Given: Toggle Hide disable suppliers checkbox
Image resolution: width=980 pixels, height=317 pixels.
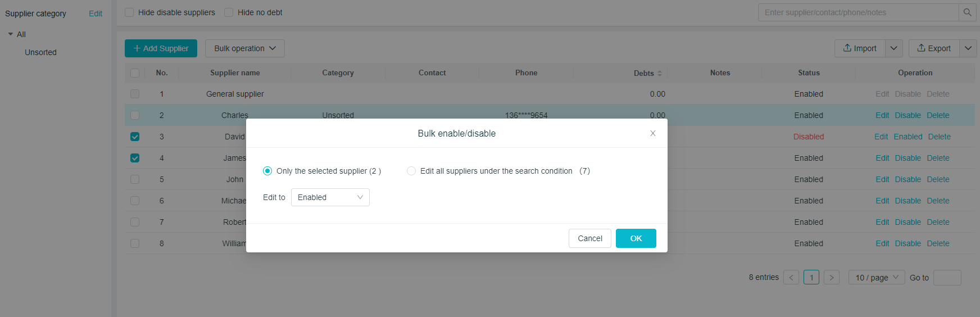Looking at the screenshot, I should pyautogui.click(x=129, y=12).
